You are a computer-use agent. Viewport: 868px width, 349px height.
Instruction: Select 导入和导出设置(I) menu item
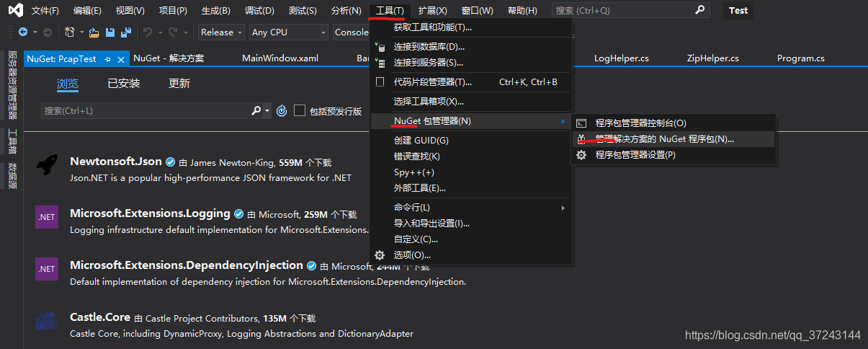(x=471, y=224)
